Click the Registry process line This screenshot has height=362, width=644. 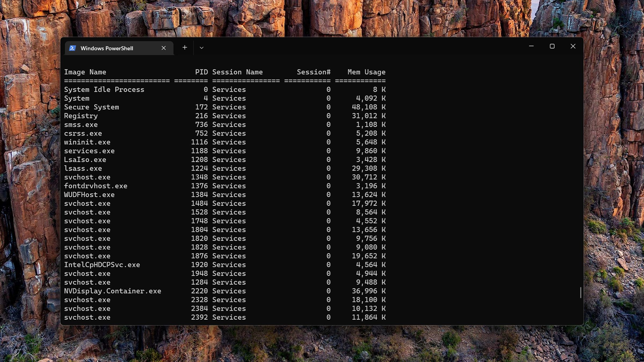(x=81, y=116)
